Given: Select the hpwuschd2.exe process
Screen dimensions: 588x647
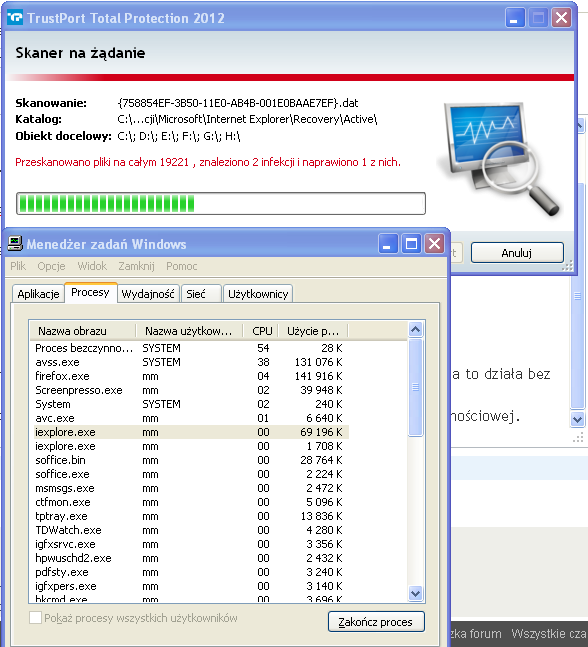Looking at the screenshot, I should 189,558.
